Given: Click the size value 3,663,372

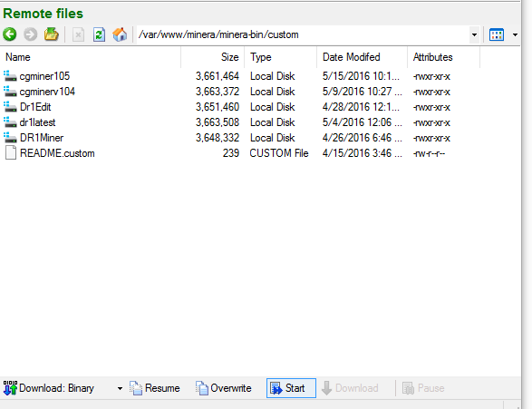Looking at the screenshot, I should [x=218, y=92].
